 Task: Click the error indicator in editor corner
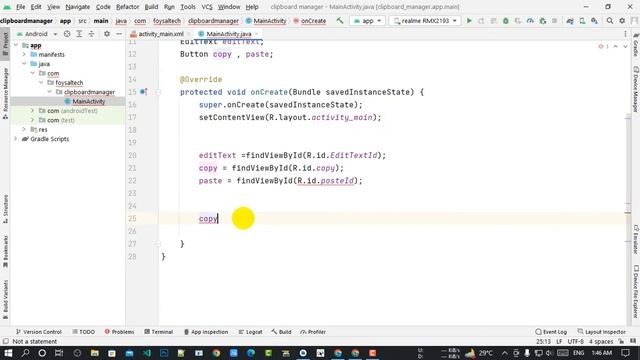tap(603, 47)
